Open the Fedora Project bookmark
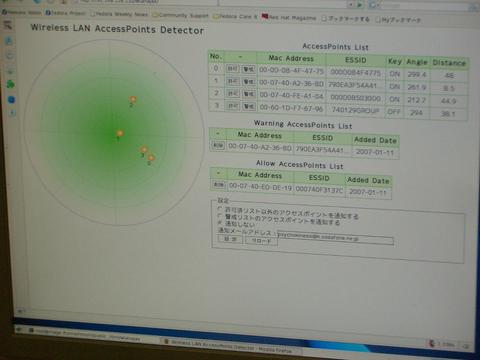Image resolution: width=480 pixels, height=360 pixels. (66, 13)
